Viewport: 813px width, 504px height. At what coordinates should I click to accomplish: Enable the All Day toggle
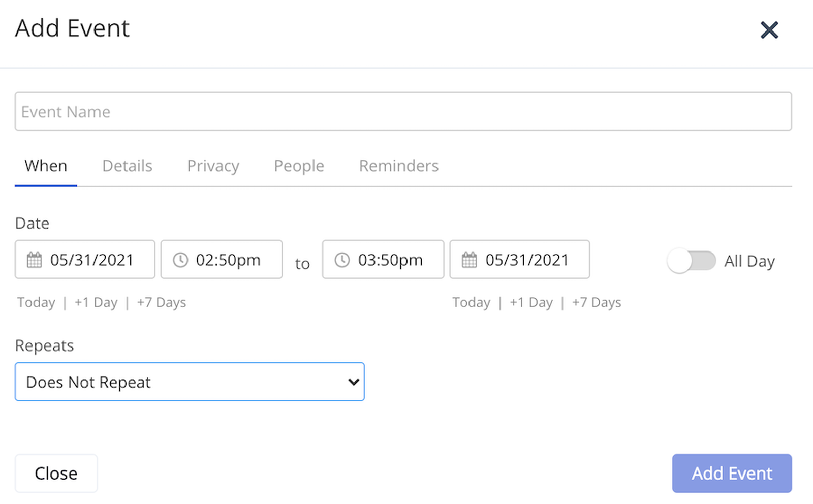tap(692, 261)
